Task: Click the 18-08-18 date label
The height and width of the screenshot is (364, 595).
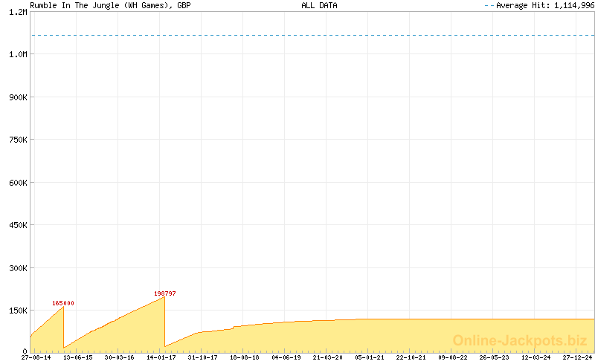Action: 245,357
